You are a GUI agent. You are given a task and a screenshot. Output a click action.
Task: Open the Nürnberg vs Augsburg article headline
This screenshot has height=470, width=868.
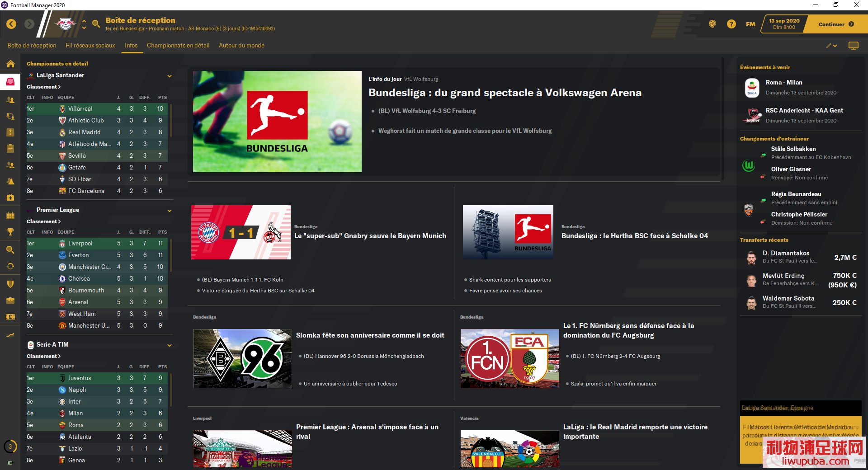(x=628, y=330)
